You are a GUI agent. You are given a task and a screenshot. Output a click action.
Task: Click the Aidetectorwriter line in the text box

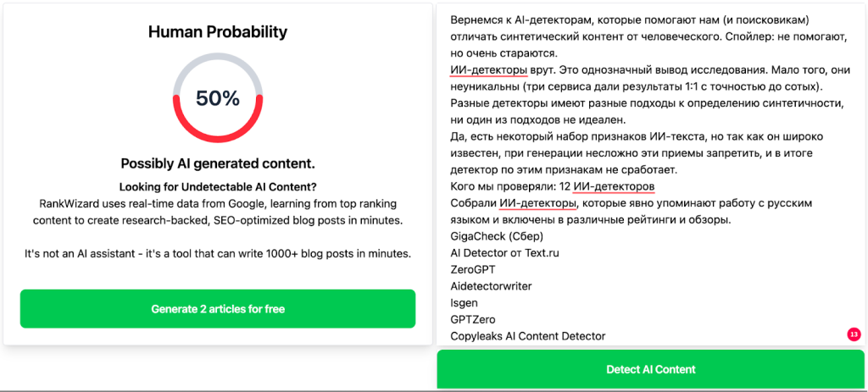[491, 286]
